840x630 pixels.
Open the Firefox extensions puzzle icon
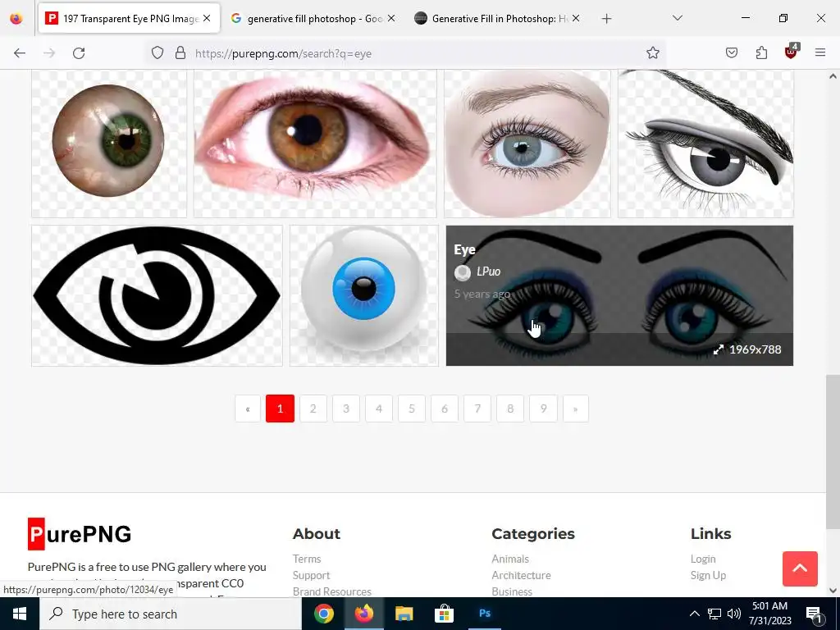761,52
